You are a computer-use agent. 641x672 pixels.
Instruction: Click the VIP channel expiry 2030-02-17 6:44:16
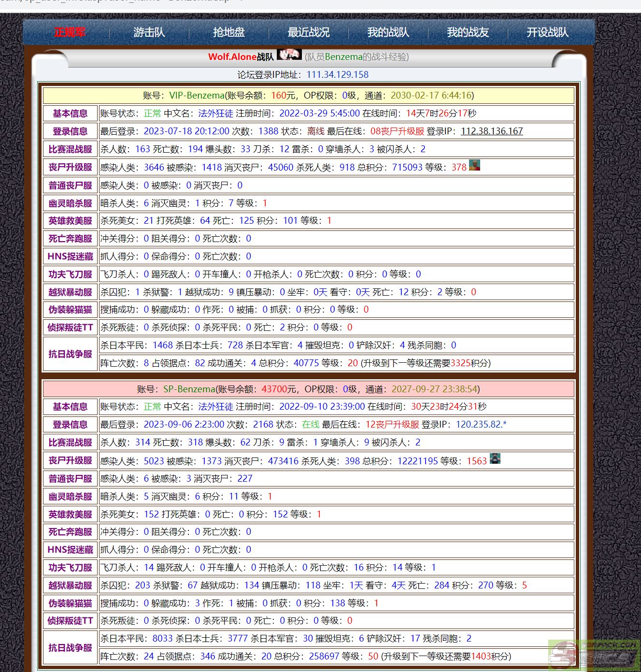[x=431, y=95]
